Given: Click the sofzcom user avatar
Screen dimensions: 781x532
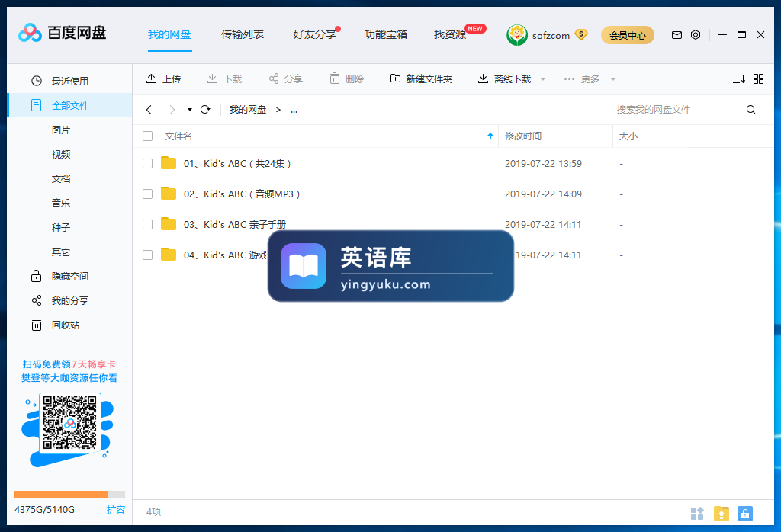Looking at the screenshot, I should [517, 35].
